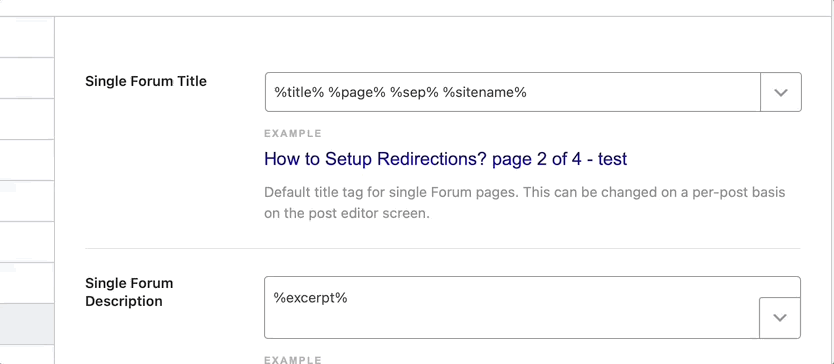Select the highlighted gray sidebar tab

[27, 324]
